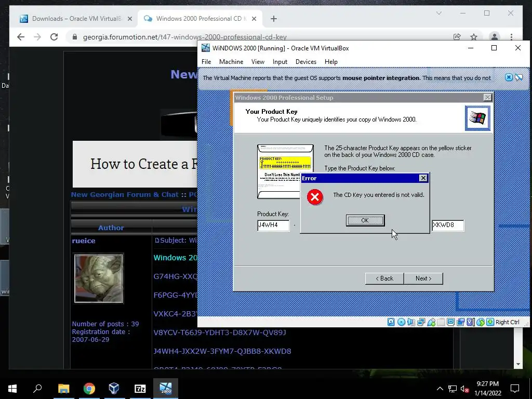The height and width of the screenshot is (399, 532).
Task: Click the CPU virtualization 'V' status icon
Action: click(x=470, y=322)
